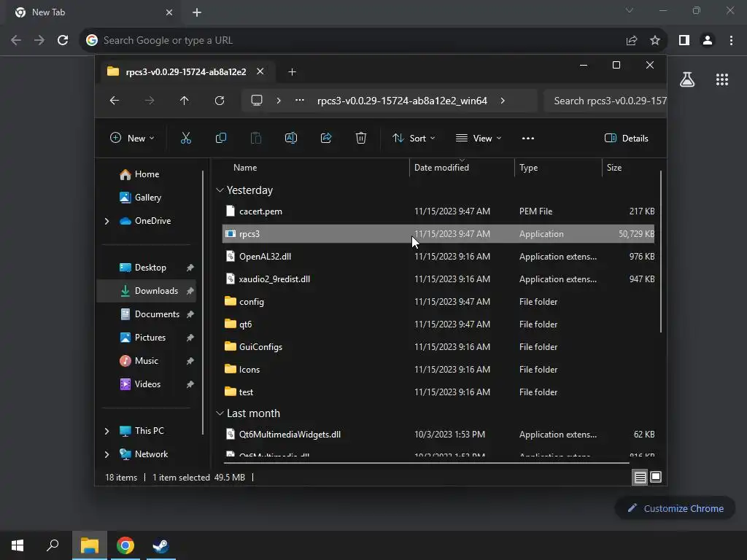Click chevron after rpcs3 folder breadcrumb
The height and width of the screenshot is (560, 747).
tap(503, 101)
